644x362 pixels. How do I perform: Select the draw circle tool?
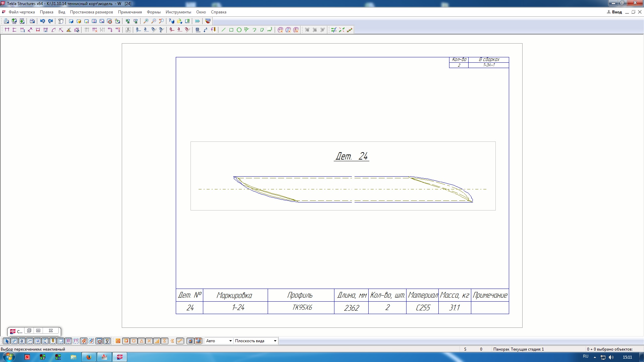239,30
